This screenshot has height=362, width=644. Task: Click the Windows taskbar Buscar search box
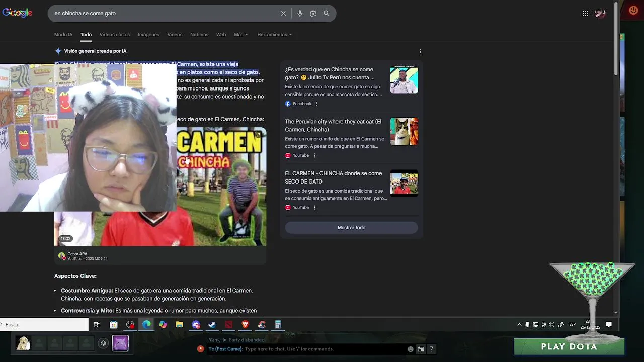[44, 325]
